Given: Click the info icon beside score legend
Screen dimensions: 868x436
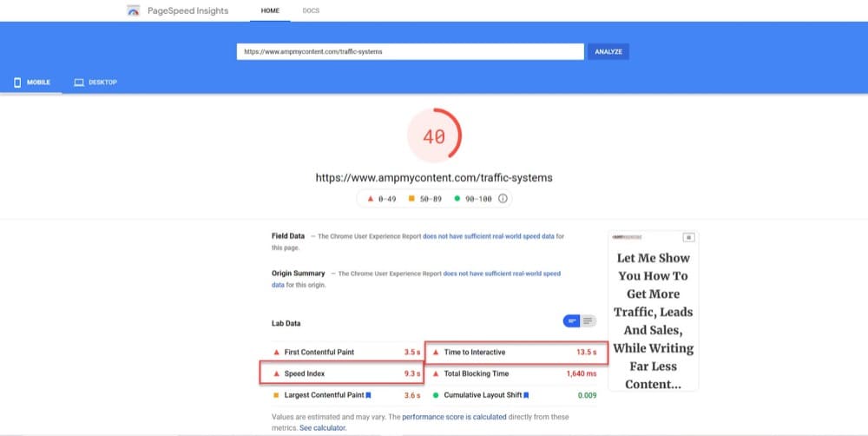Looking at the screenshot, I should point(503,199).
